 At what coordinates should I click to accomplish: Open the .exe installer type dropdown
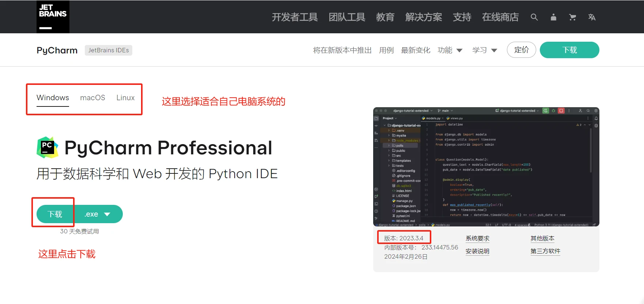point(98,214)
